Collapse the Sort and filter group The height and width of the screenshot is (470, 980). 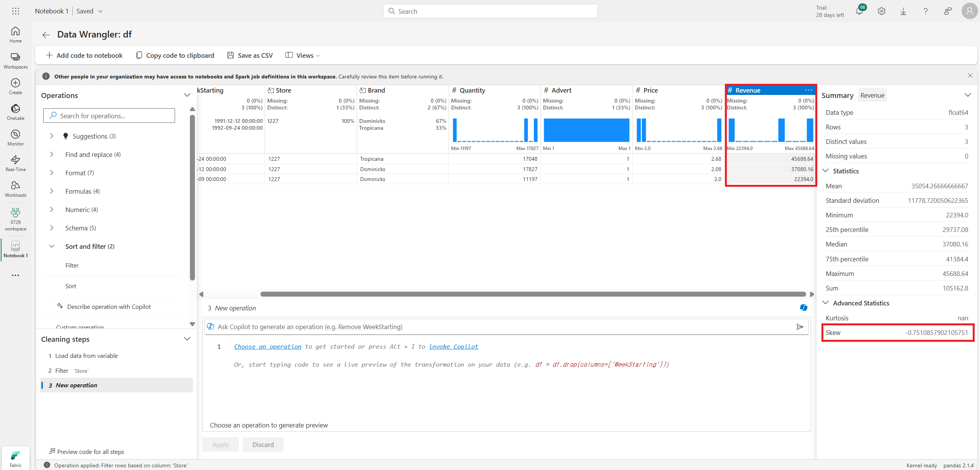coord(52,246)
